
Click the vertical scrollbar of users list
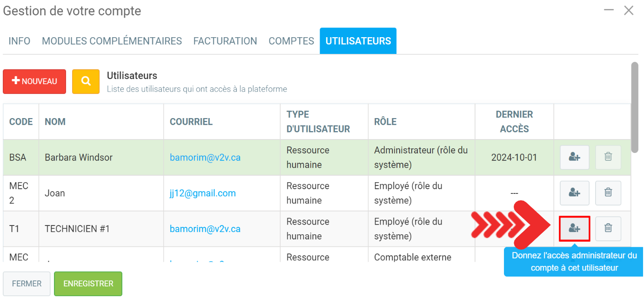pyautogui.click(x=634, y=107)
